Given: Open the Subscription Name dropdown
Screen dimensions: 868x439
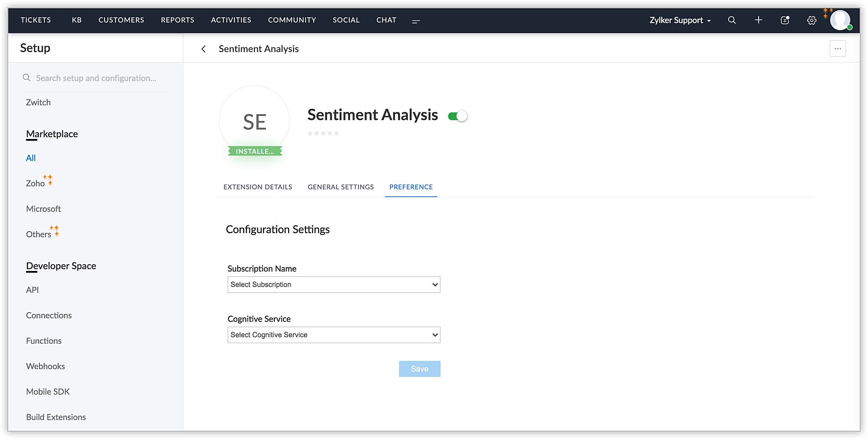Looking at the screenshot, I should [334, 285].
